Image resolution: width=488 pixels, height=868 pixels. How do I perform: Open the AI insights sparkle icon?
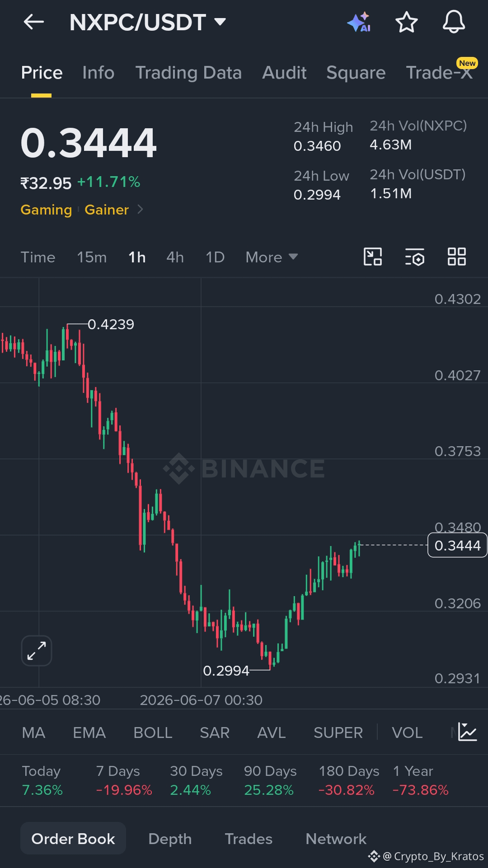point(359,22)
